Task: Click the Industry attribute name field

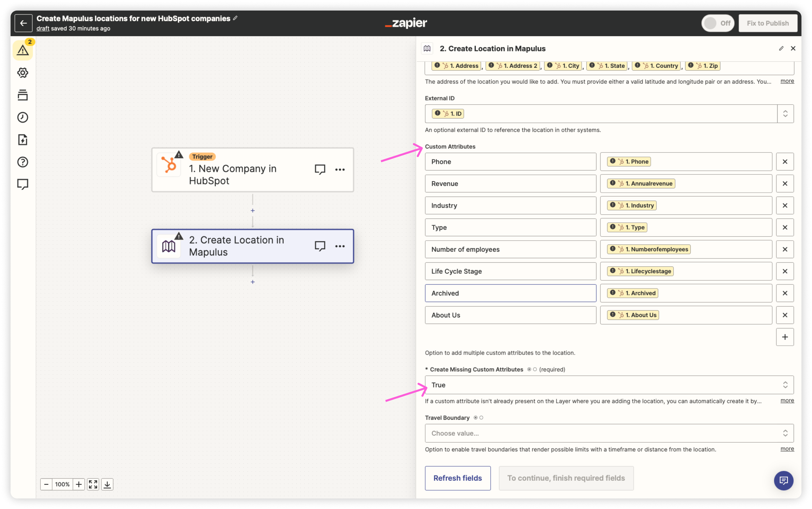Action: [x=510, y=205]
